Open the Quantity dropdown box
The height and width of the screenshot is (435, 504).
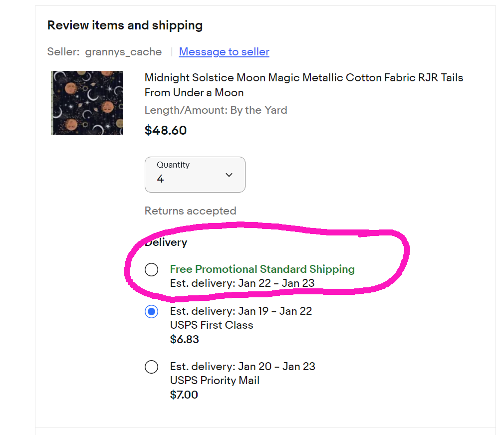(195, 175)
